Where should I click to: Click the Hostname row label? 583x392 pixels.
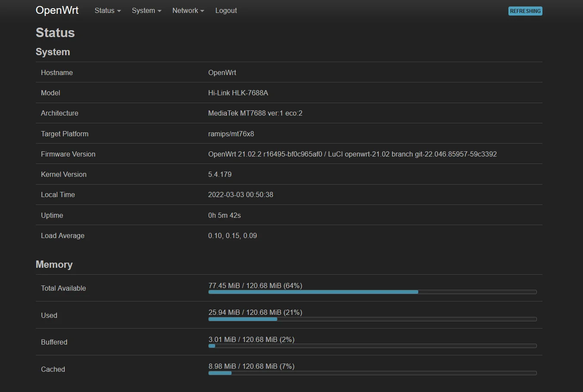click(57, 72)
